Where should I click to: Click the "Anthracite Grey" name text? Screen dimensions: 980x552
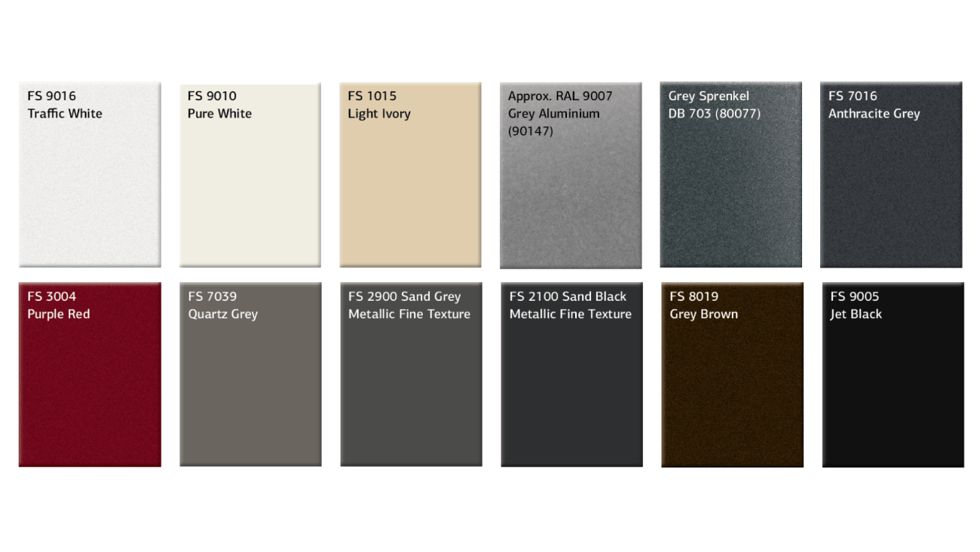874,114
